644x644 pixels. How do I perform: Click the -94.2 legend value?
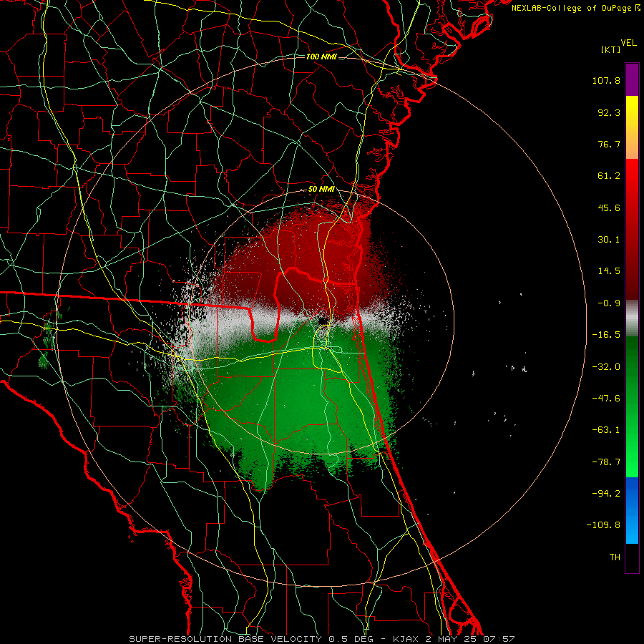pyautogui.click(x=606, y=494)
